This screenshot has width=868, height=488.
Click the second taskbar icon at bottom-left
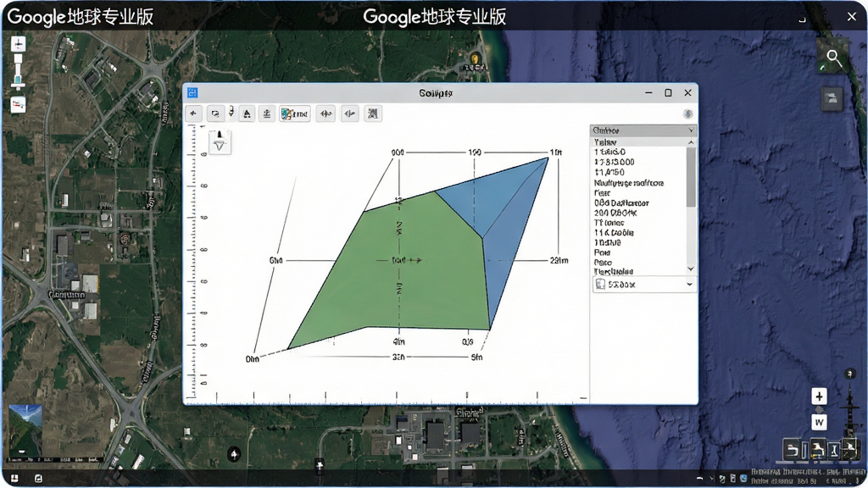tap(38, 478)
